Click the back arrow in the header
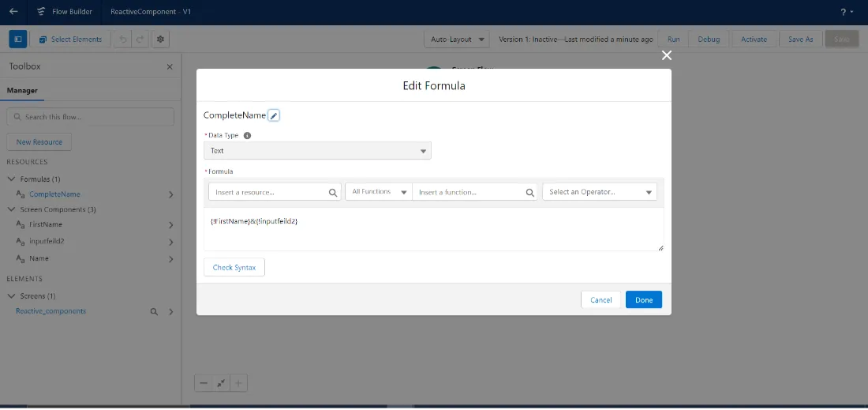868x410 pixels. [13, 11]
